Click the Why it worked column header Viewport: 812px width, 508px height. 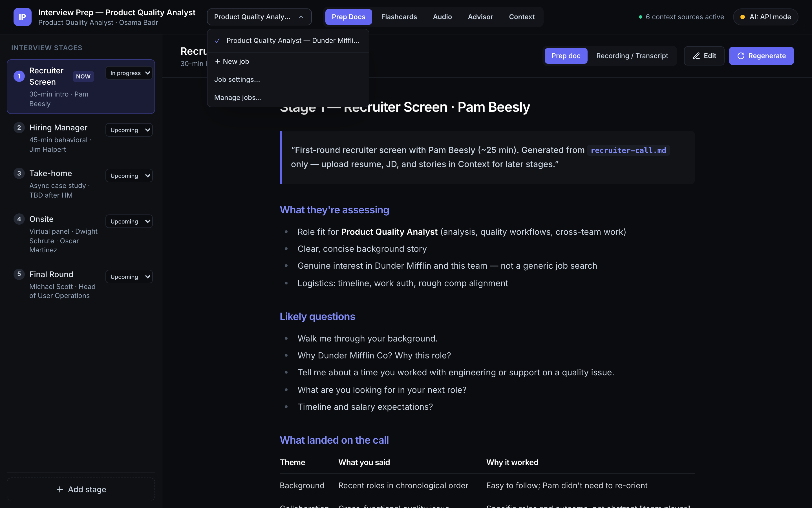512,462
